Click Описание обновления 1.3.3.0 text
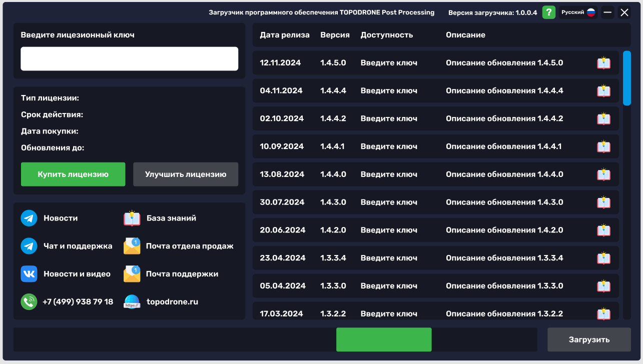The height and width of the screenshot is (364, 643). [x=504, y=286]
